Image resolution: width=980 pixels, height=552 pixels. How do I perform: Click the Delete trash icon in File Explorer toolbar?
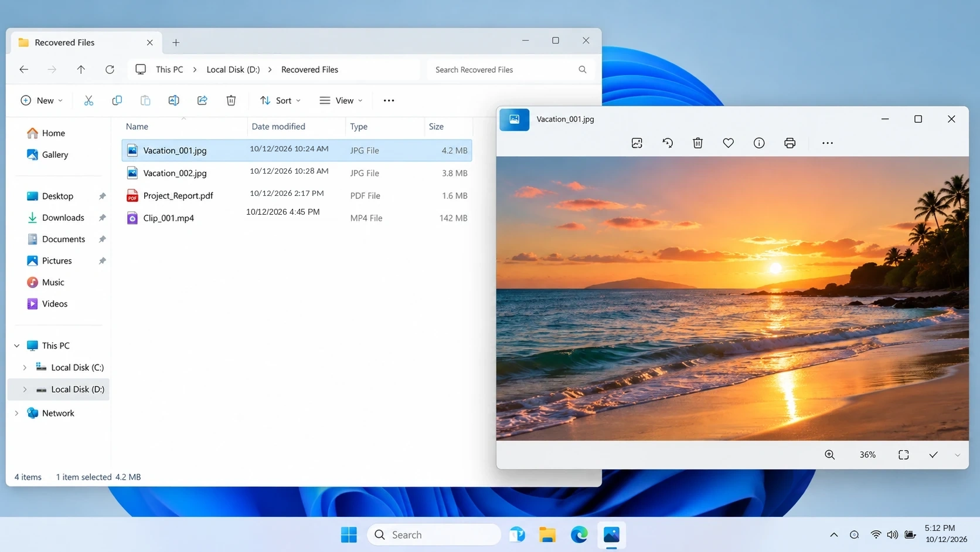click(x=231, y=100)
